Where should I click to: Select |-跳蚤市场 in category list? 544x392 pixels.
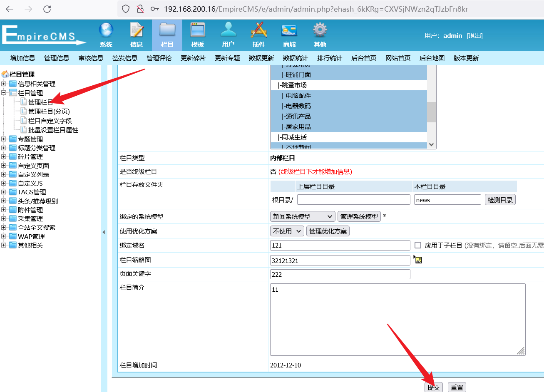(x=349, y=85)
